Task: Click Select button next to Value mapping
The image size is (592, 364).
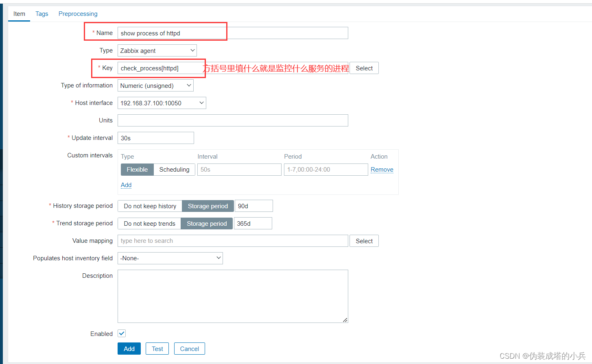Action: pyautogui.click(x=364, y=241)
